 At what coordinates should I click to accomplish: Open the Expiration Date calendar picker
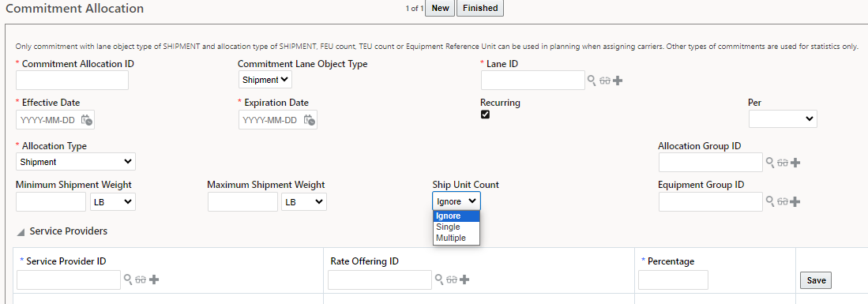click(310, 119)
